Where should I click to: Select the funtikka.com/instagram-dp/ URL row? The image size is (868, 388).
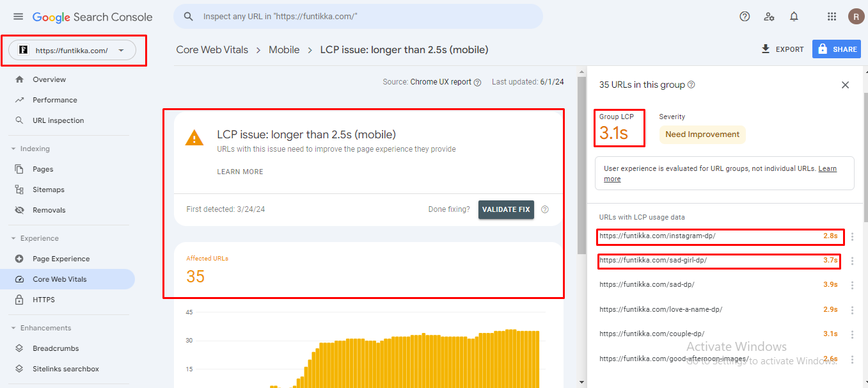tap(718, 236)
